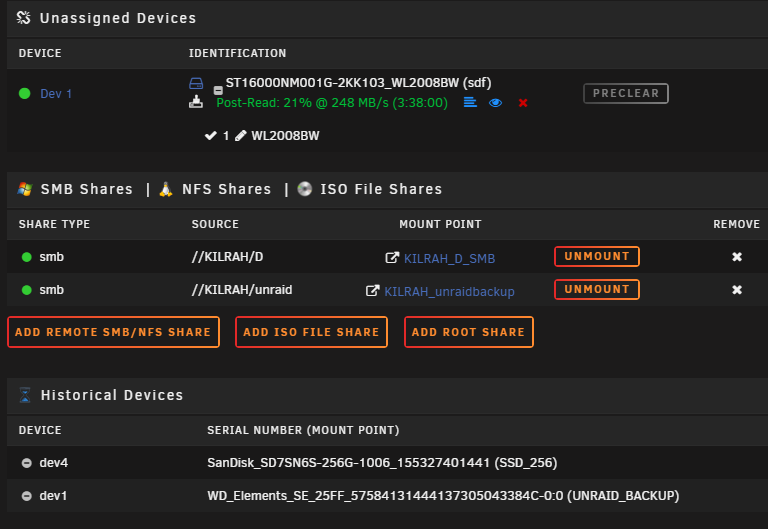Remove the //KILRAH/D share with X
The width and height of the screenshot is (768, 529).
coord(737,257)
